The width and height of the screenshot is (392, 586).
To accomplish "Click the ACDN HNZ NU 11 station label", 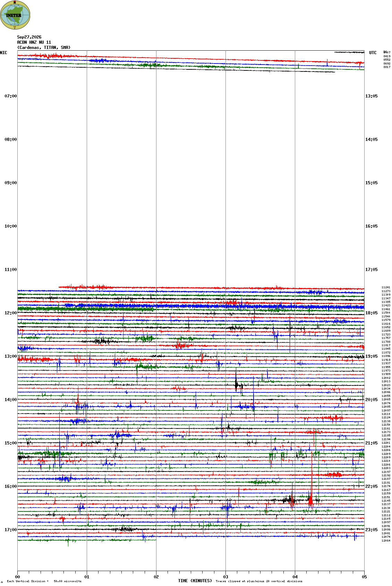I will pyautogui.click(x=34, y=42).
